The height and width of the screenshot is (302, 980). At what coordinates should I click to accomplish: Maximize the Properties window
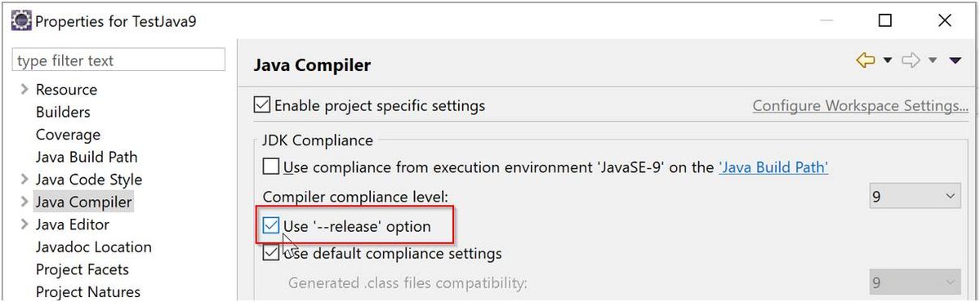click(885, 20)
